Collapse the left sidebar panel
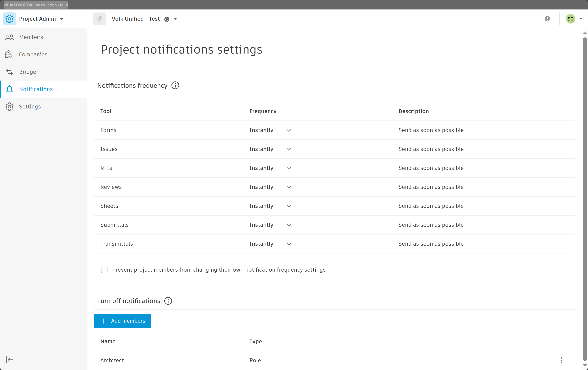Screen dimensions: 588x370 pos(9,360)
